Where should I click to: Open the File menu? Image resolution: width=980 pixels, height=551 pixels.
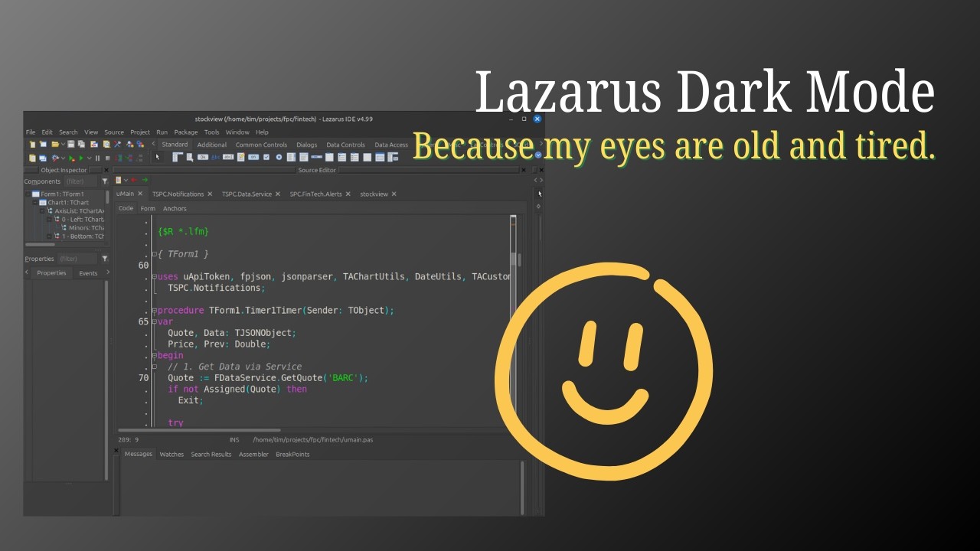click(31, 132)
